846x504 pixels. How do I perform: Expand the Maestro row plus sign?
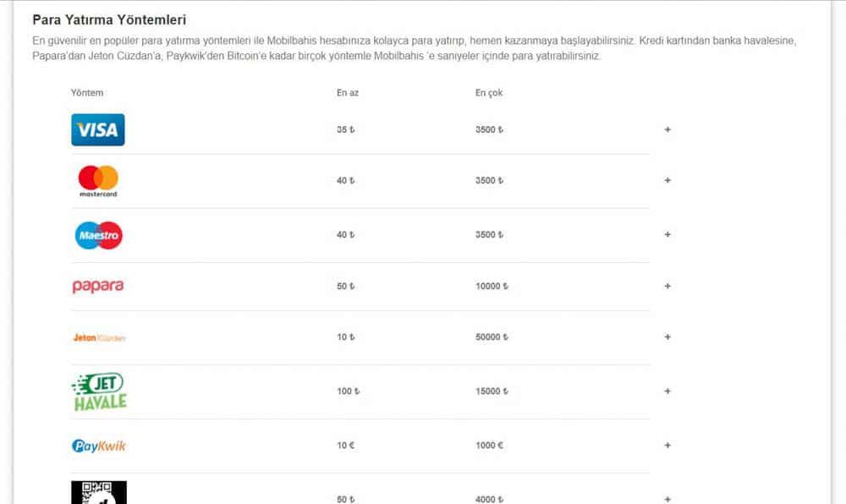[x=667, y=234]
